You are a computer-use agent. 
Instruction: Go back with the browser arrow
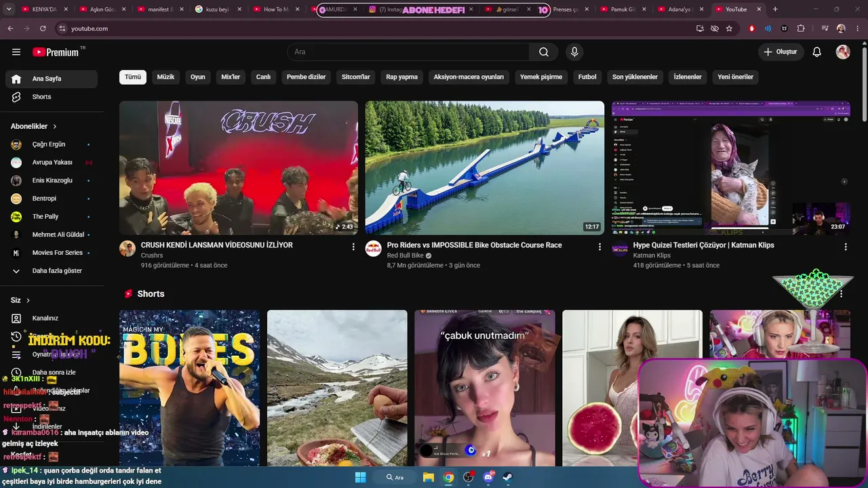(x=10, y=28)
